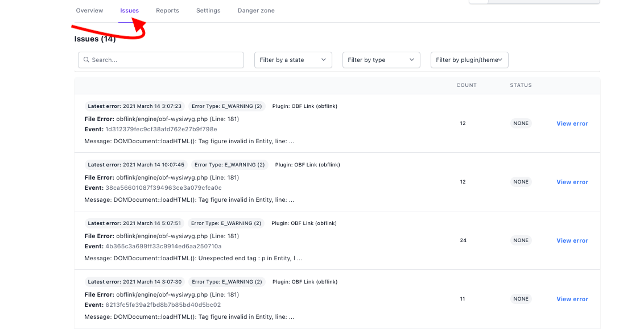Click NONE status badge of first issue

pyautogui.click(x=521, y=123)
